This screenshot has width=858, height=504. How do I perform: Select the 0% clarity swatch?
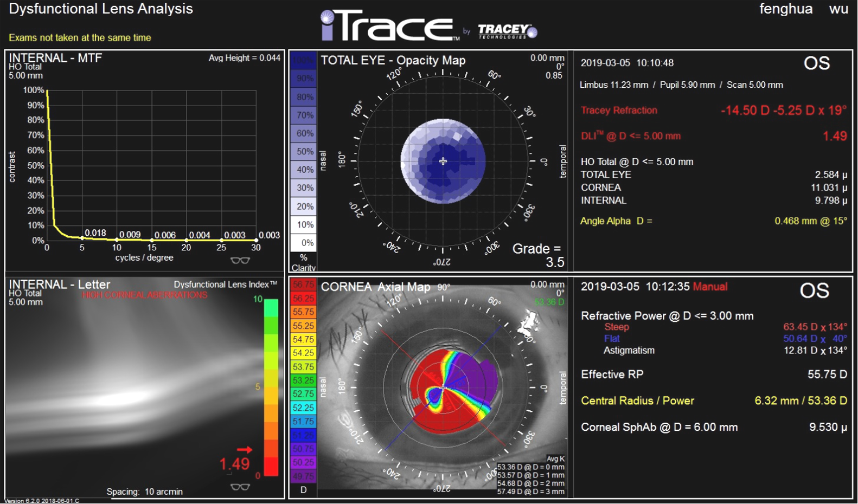coord(304,243)
